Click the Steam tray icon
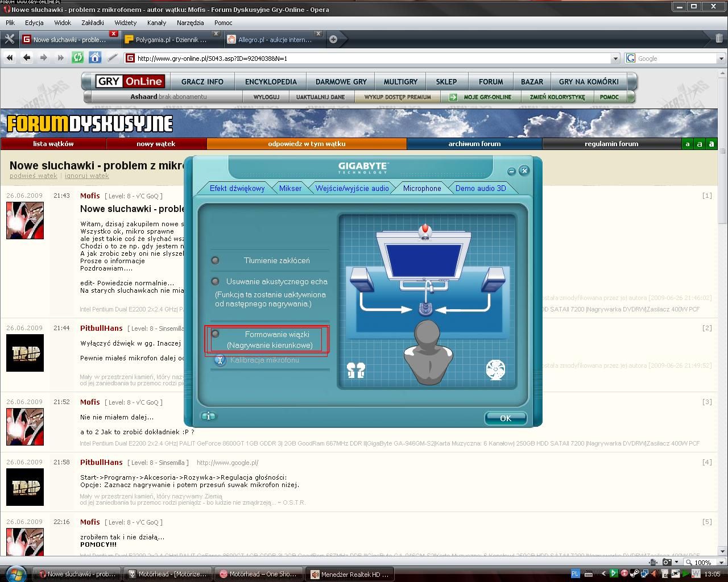 pyautogui.click(x=635, y=574)
